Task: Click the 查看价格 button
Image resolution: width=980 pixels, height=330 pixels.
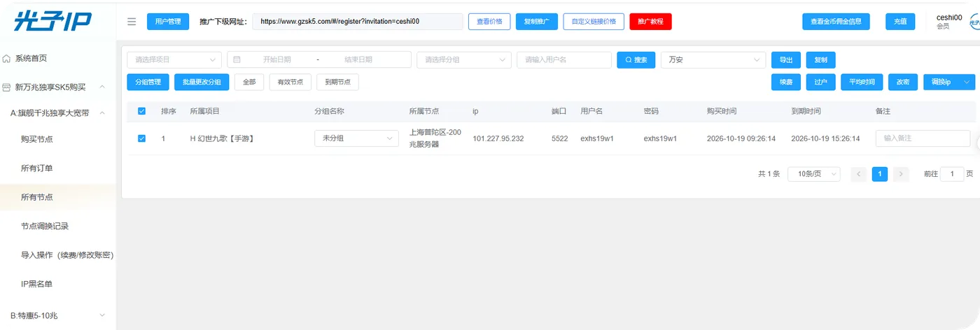Action: click(489, 22)
